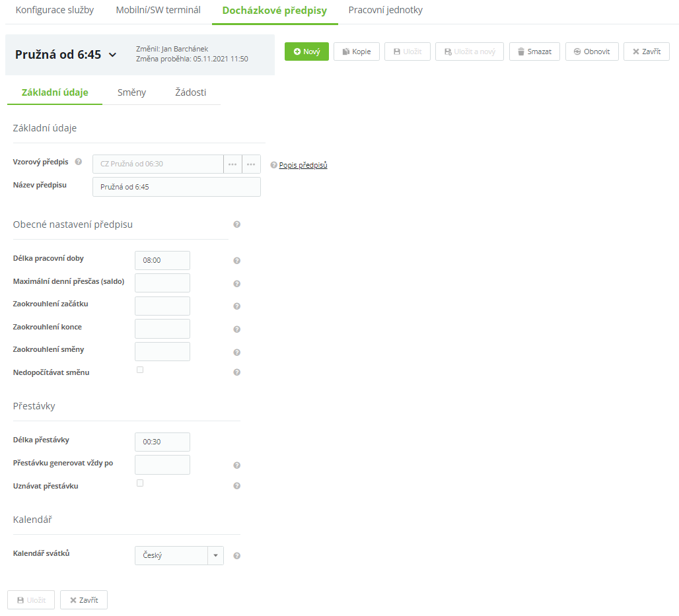Click help icon for Maximální denní přesčas
The image size is (679, 616).
pyautogui.click(x=237, y=284)
